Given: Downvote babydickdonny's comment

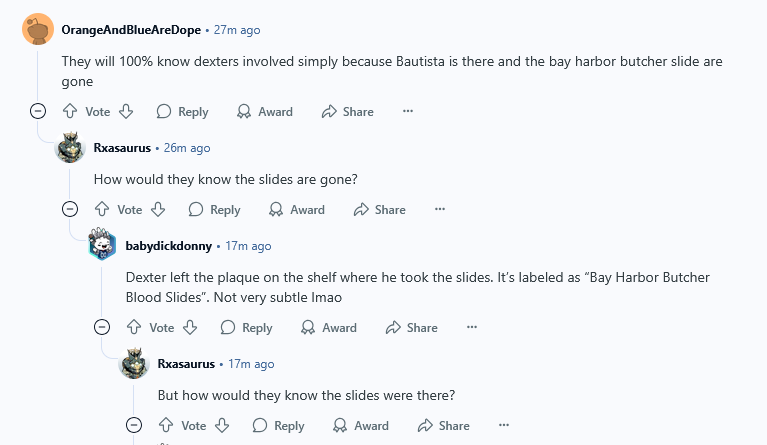Looking at the screenshot, I should point(190,328).
